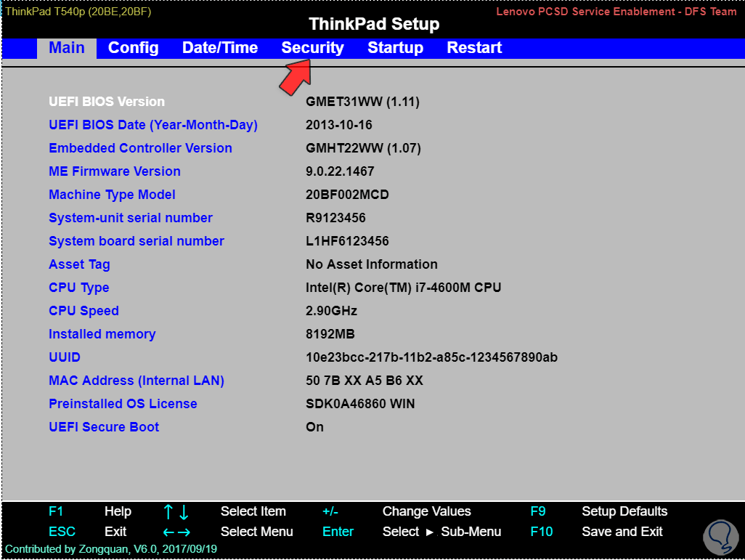745x560 pixels.
Task: Click the Preinstalled OS License label
Action: tap(123, 404)
